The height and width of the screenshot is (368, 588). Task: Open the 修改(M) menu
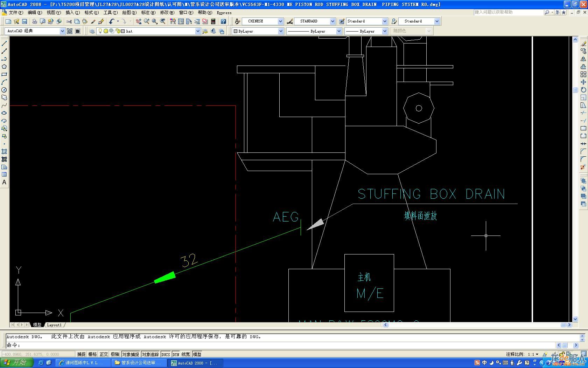point(167,13)
